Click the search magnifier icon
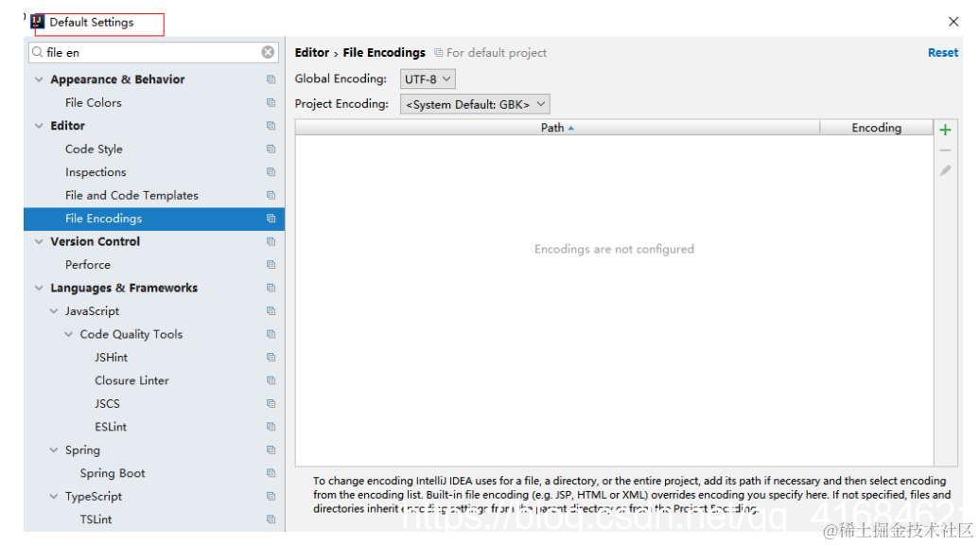Image resolution: width=980 pixels, height=546 pixels. (38, 53)
